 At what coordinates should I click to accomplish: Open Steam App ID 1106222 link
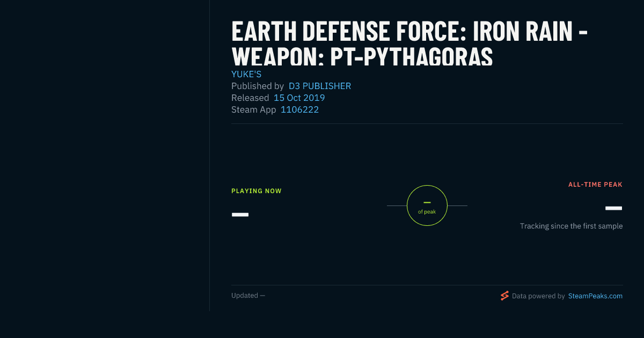tap(300, 109)
